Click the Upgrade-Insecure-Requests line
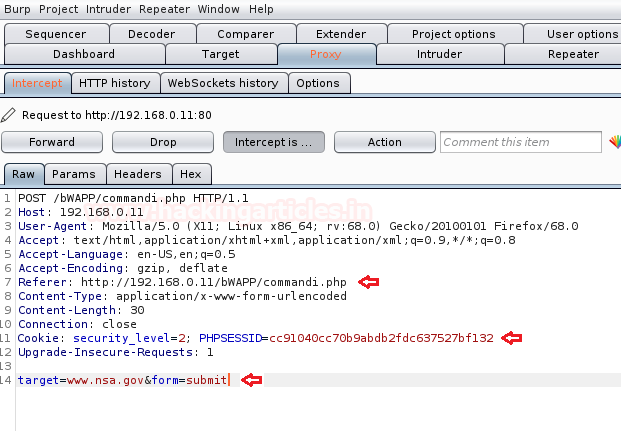The width and height of the screenshot is (621, 431). 116,352
